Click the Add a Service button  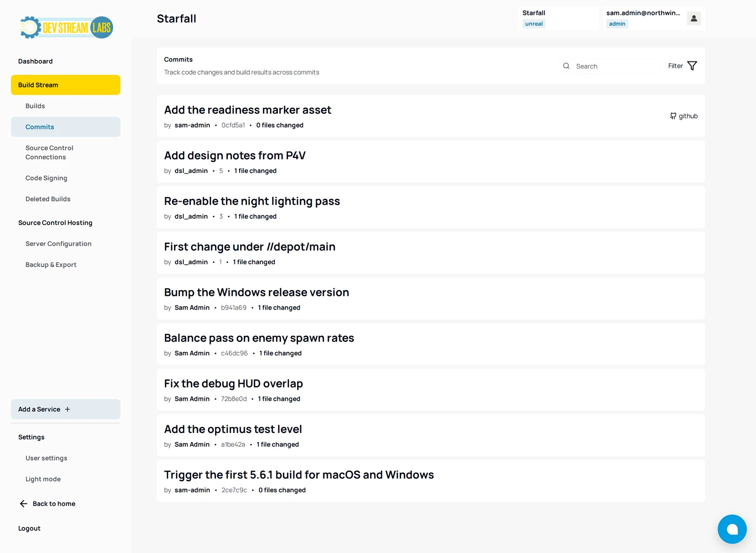point(66,409)
